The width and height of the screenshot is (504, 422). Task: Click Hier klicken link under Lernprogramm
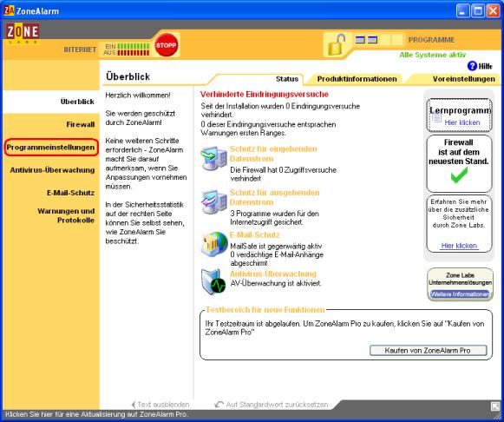pos(461,122)
